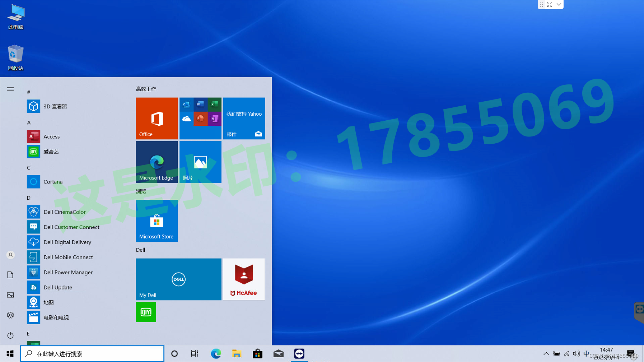644x362 pixels.
Task: Open the 邮件 mail tile
Action: coord(244,119)
